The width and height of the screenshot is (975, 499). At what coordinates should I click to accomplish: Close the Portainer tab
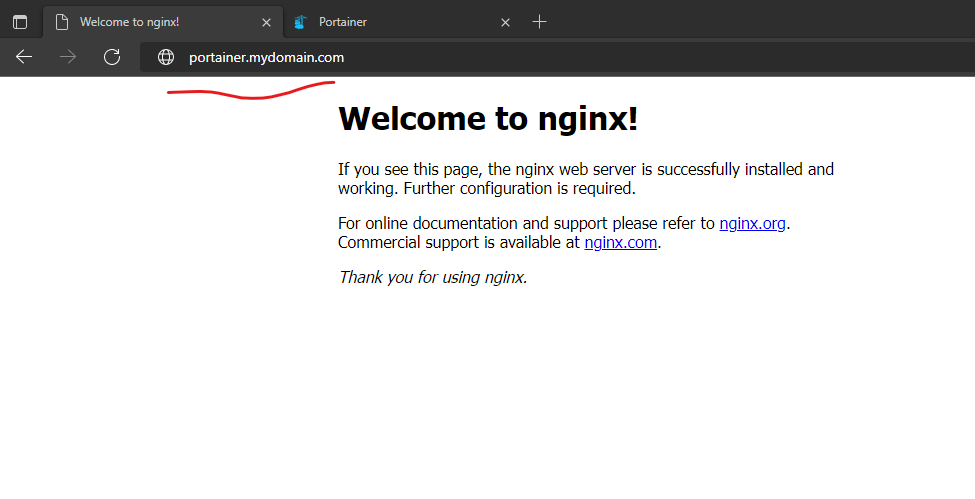[505, 22]
